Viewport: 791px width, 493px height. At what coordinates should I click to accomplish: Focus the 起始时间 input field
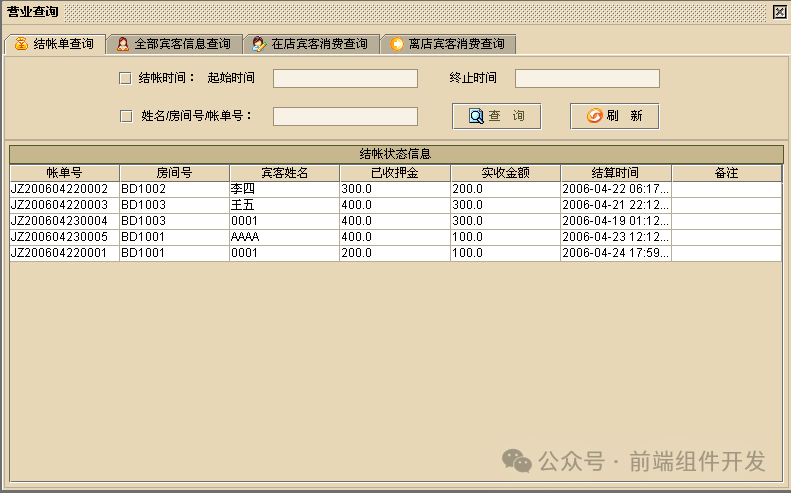(x=346, y=78)
